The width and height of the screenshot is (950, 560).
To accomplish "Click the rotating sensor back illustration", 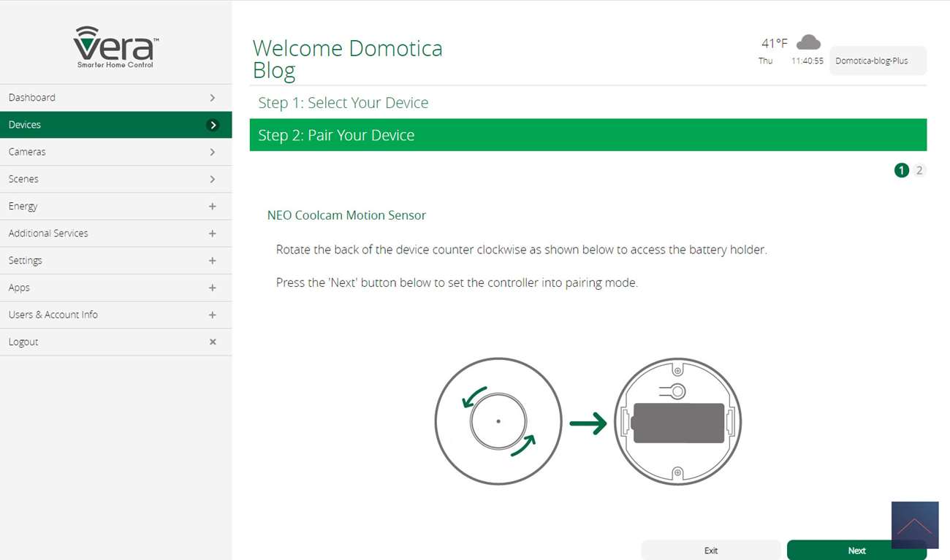I will (498, 421).
